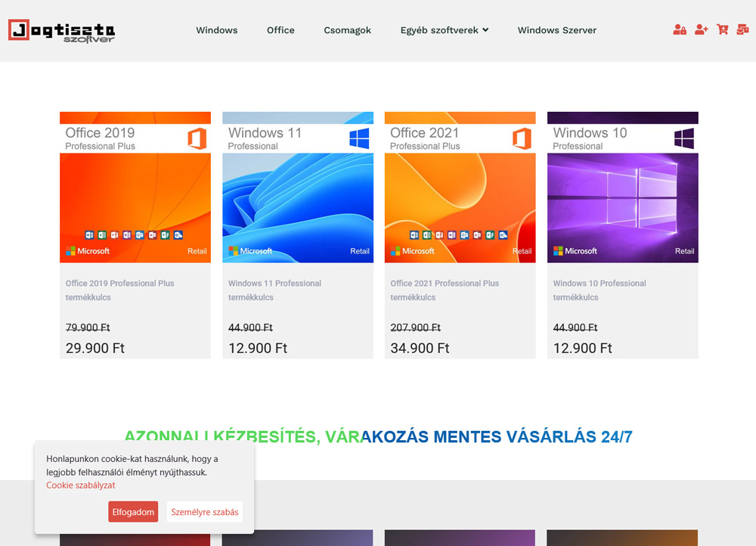Click the Személyre szabás button
The height and width of the screenshot is (546, 756).
pyautogui.click(x=204, y=512)
